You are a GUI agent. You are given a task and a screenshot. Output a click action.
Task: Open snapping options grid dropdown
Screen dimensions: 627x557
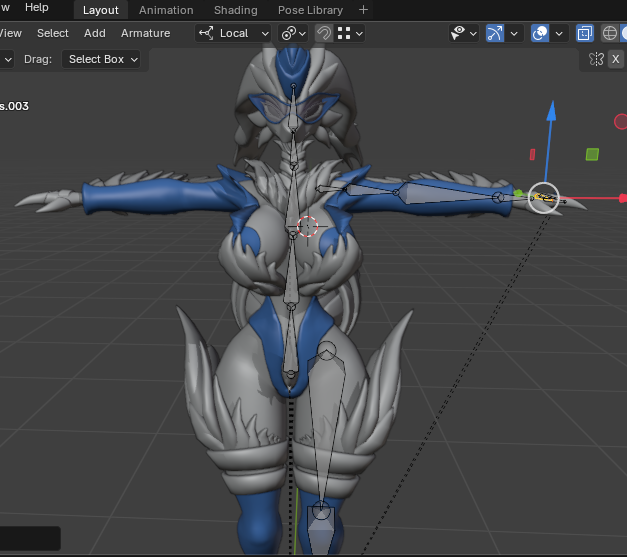click(x=349, y=33)
